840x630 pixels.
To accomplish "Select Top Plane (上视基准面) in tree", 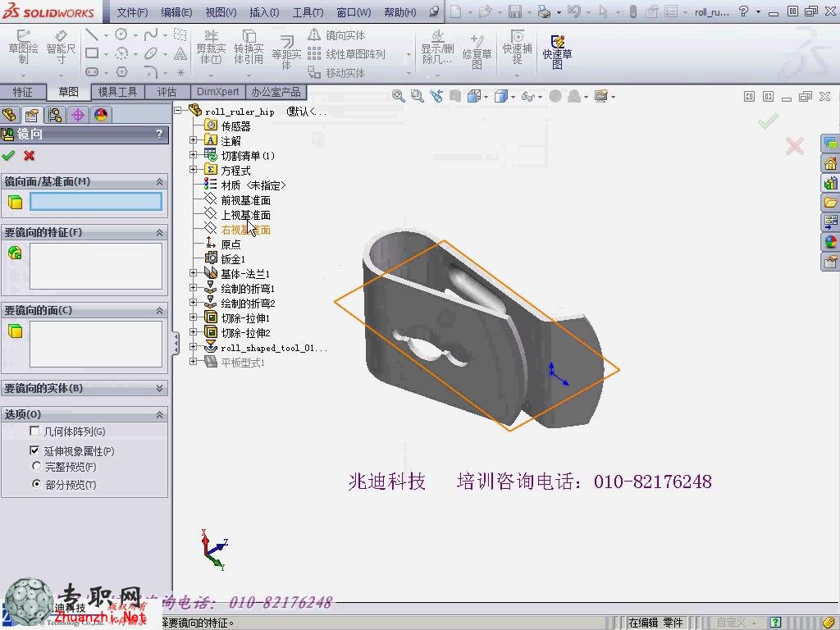I will [x=245, y=215].
